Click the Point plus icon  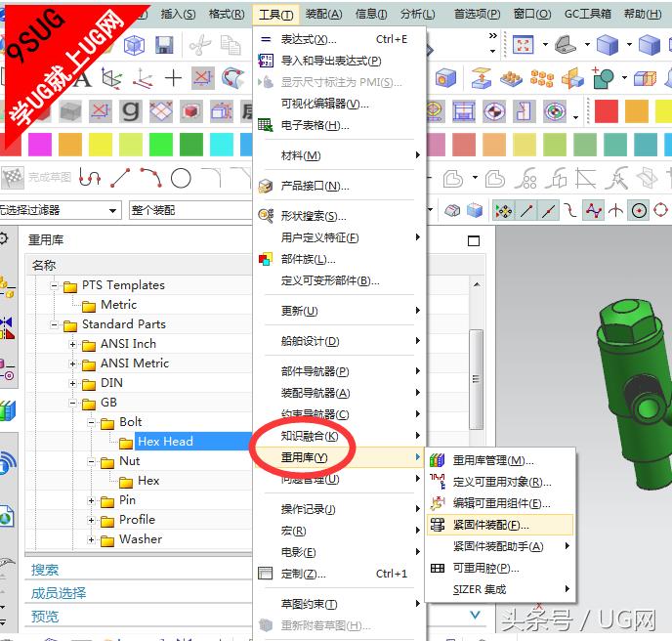click(173, 78)
